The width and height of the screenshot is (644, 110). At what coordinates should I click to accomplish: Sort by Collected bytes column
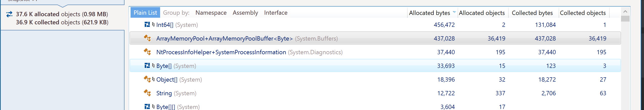coord(532,13)
